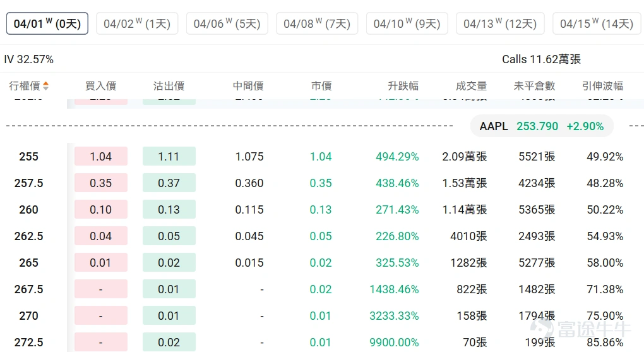The image size is (644, 352).
Task: Select strike price 260 row
Action: click(322, 209)
